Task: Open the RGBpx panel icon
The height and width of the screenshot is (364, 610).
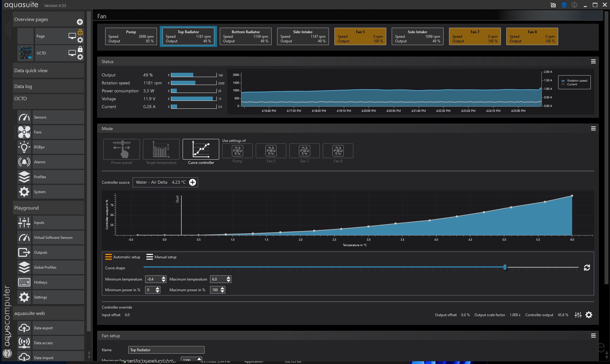Action: (24, 147)
